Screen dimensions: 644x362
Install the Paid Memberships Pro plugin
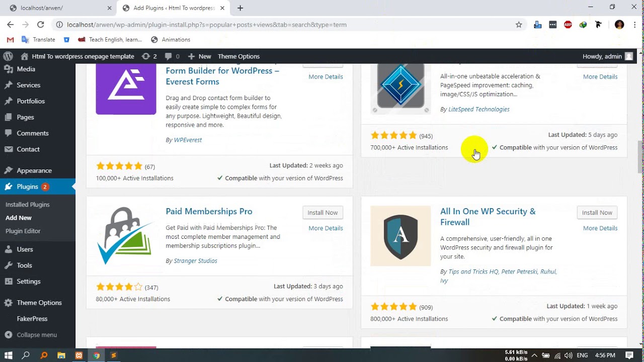(x=323, y=213)
